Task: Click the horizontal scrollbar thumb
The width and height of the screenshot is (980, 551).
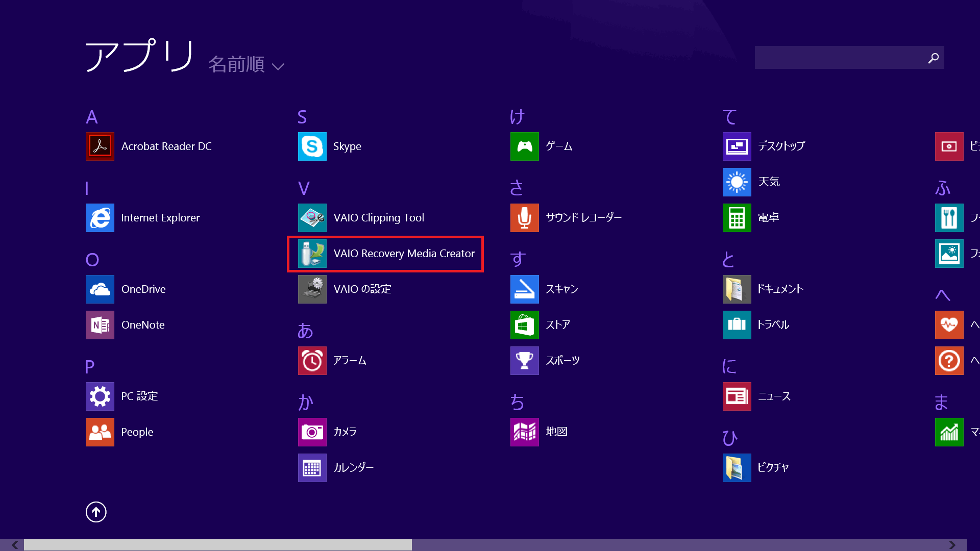Action: (x=218, y=545)
